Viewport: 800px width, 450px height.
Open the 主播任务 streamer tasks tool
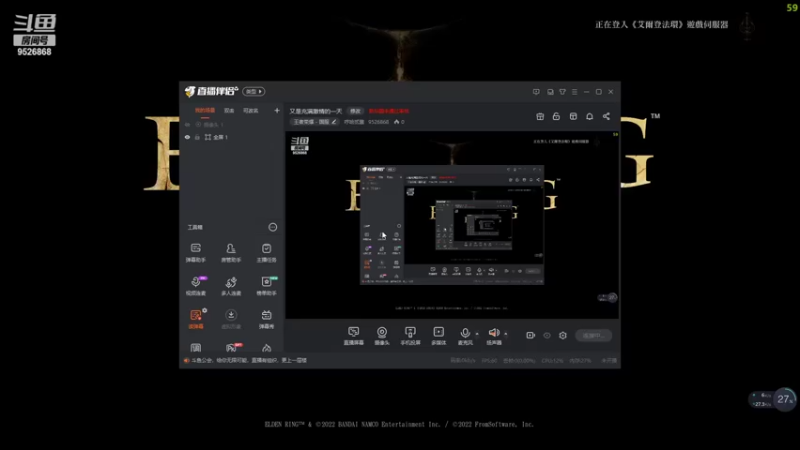pyautogui.click(x=266, y=253)
